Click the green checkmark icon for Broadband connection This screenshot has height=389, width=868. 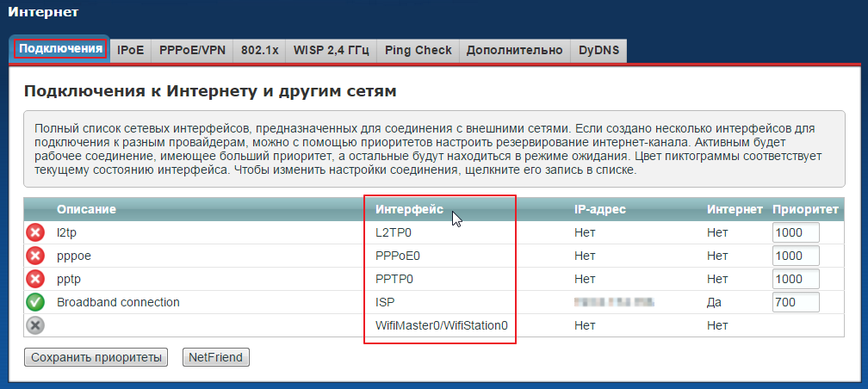click(x=35, y=302)
